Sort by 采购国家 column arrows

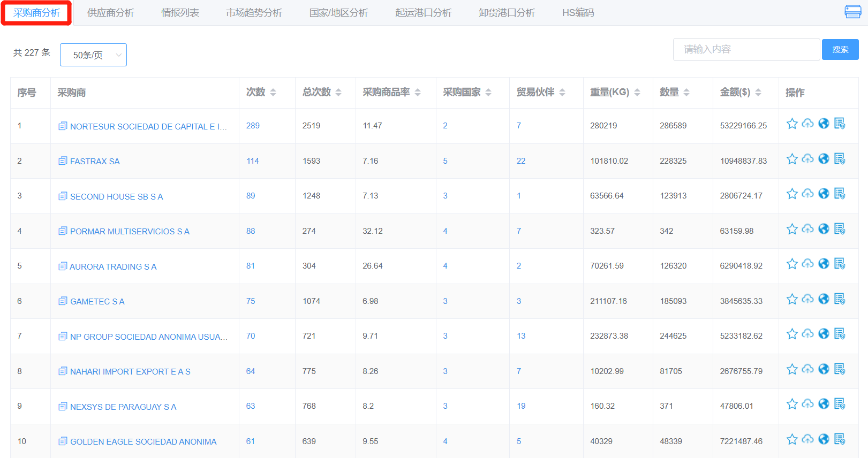point(488,93)
